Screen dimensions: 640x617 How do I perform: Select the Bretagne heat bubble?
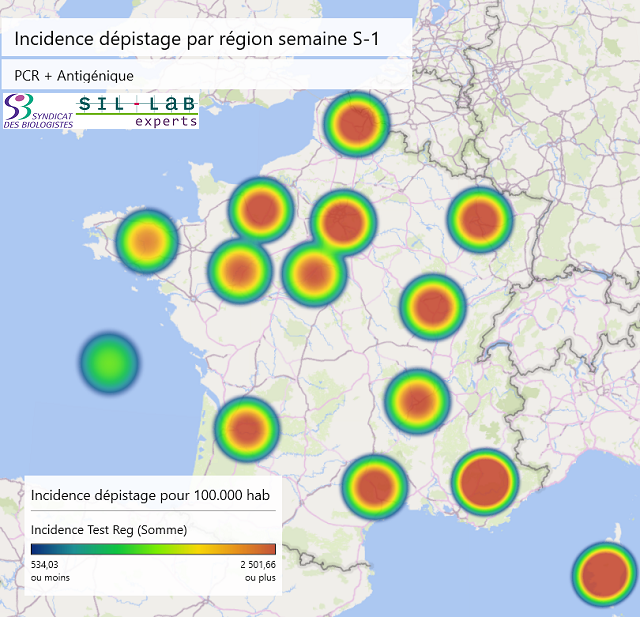[x=147, y=241]
